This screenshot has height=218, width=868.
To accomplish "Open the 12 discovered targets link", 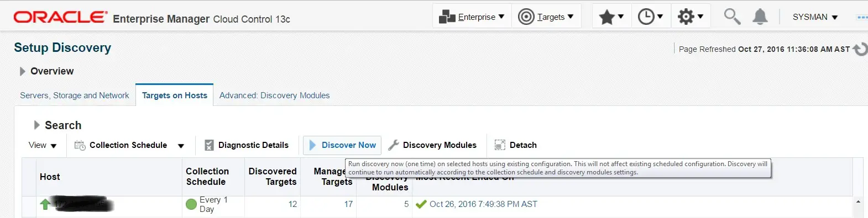I will (x=292, y=204).
